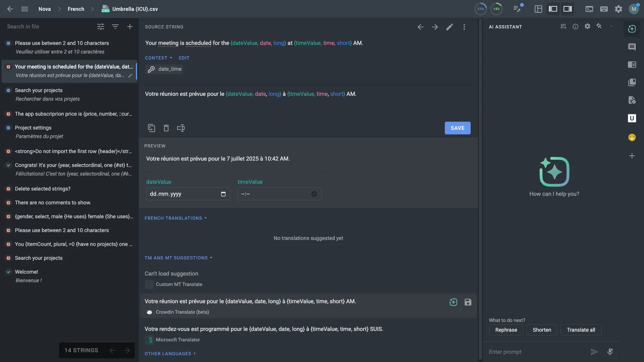Open the main hamburger menu
This screenshot has height=362, width=644.
coord(25,9)
